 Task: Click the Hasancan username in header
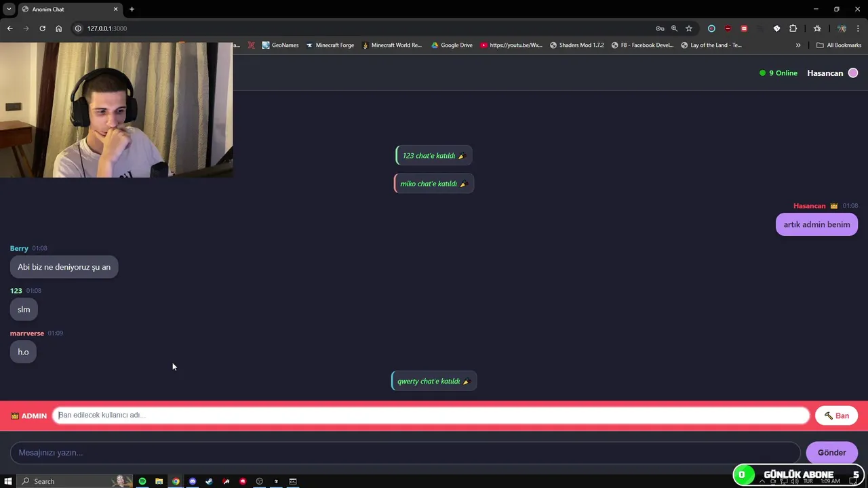click(825, 73)
